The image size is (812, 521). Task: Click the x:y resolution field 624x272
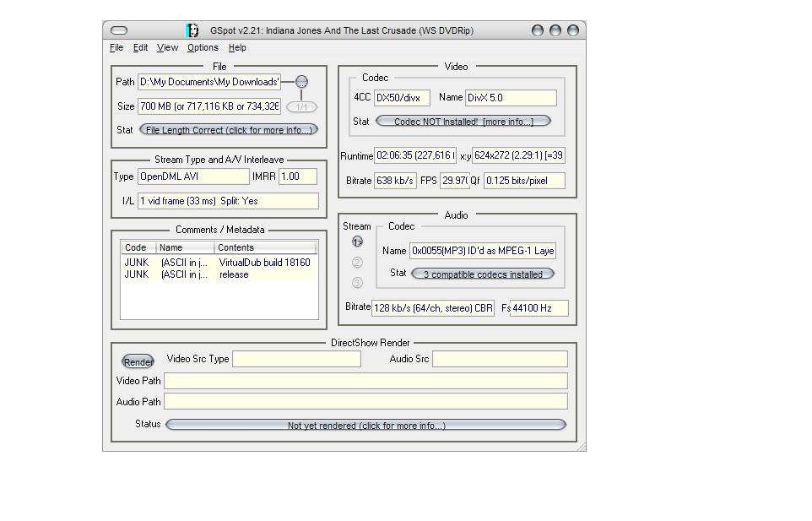point(518,155)
